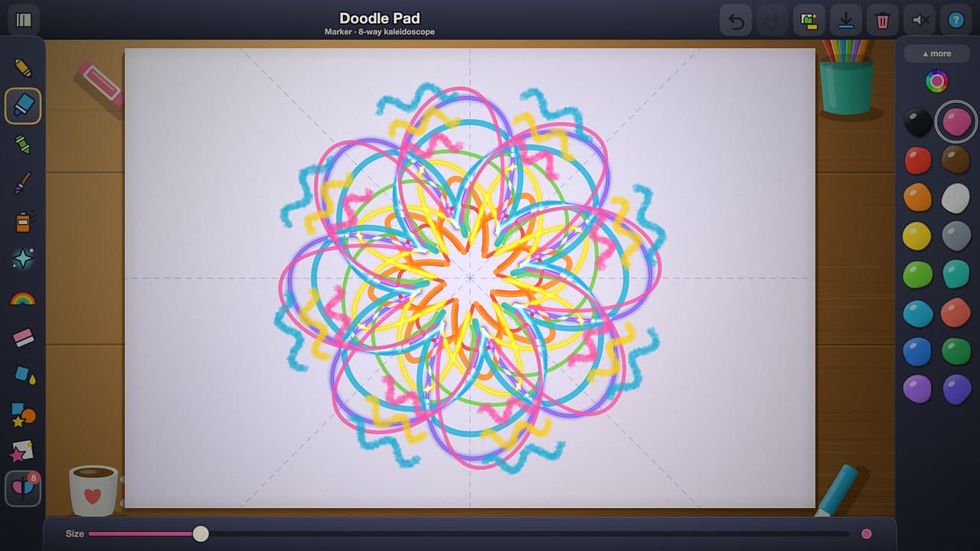Select the blue marker tool
The height and width of the screenshot is (551, 980).
click(23, 106)
